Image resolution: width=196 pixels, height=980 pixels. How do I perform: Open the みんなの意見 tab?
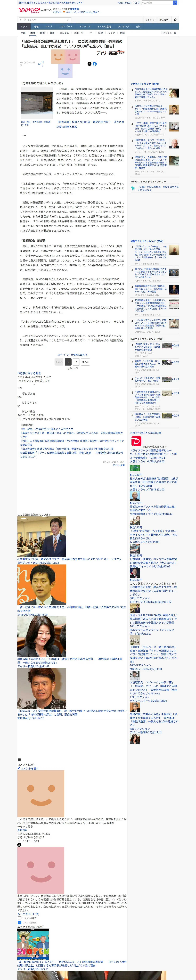[x=104, y=27]
